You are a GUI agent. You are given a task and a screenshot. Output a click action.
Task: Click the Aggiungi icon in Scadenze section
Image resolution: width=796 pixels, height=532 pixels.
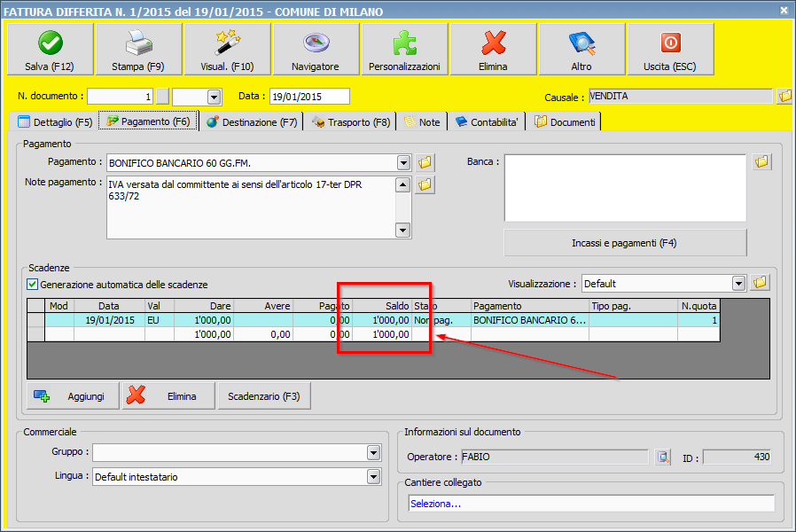[43, 395]
